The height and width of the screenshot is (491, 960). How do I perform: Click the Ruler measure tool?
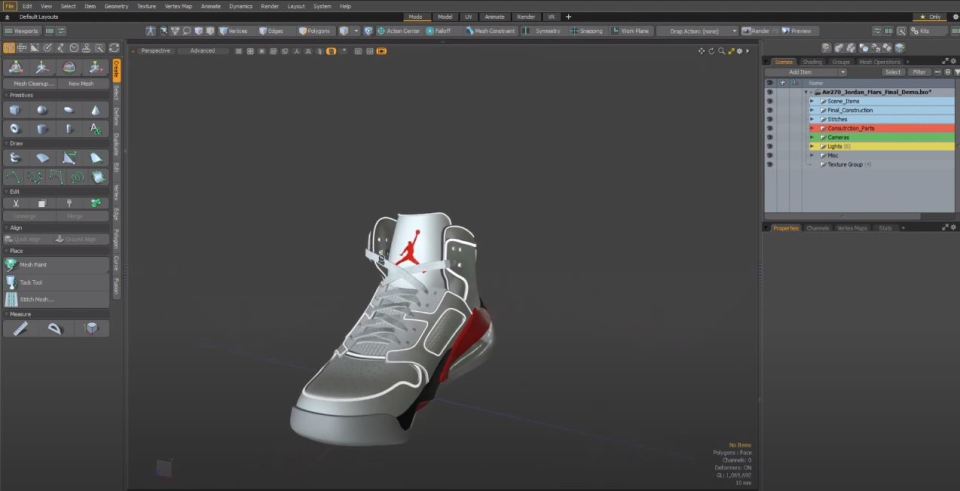coord(20,329)
